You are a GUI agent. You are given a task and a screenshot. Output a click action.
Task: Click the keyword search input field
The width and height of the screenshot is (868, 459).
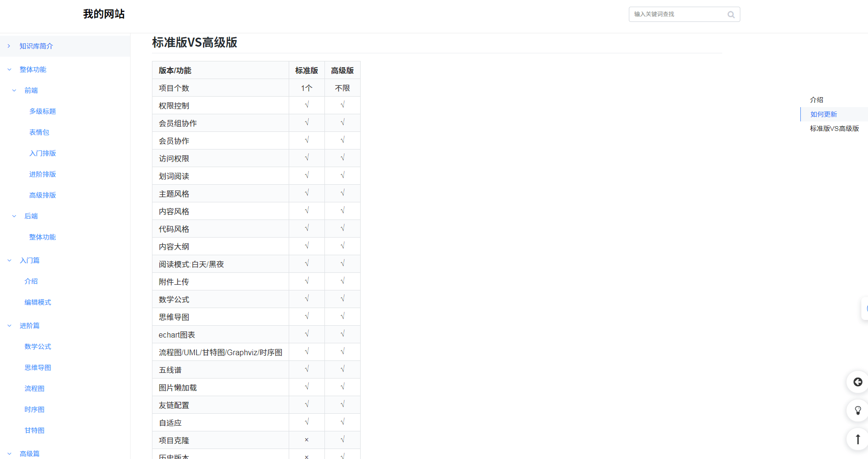tap(676, 14)
